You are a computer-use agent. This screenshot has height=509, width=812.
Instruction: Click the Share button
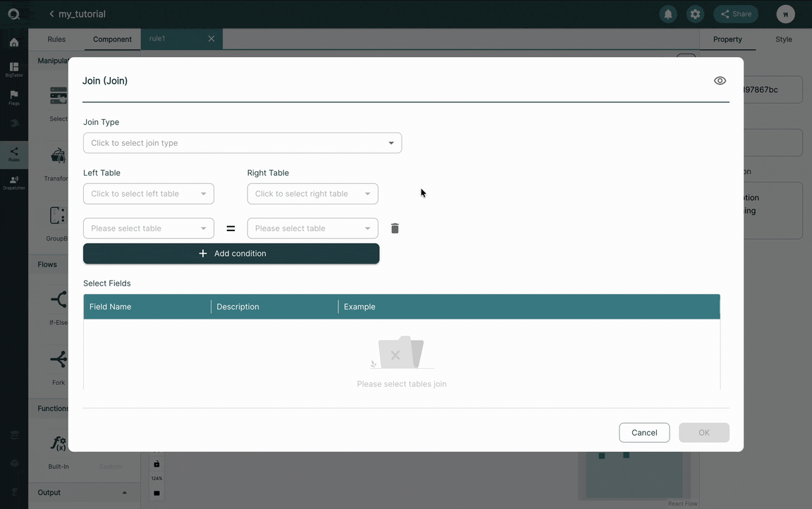point(736,14)
